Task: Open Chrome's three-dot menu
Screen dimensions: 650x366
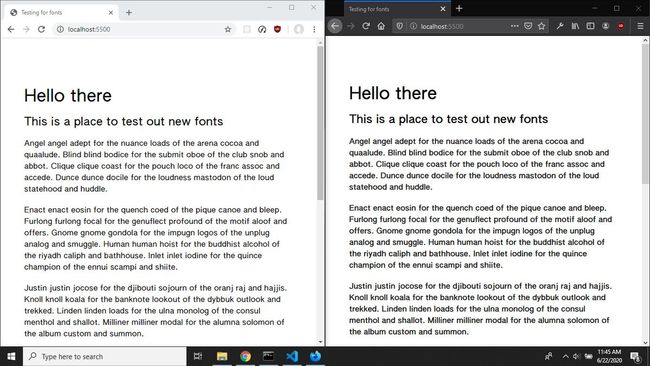Action: click(314, 29)
